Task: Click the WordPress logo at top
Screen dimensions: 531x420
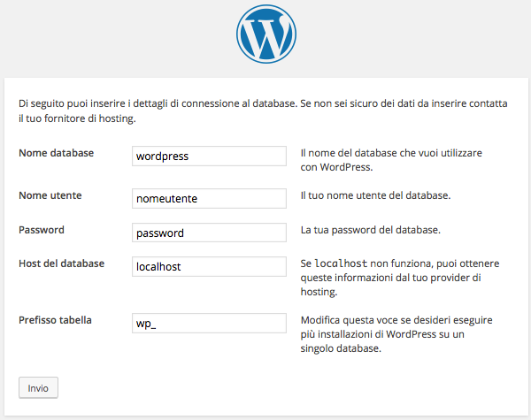Action: tap(266, 34)
